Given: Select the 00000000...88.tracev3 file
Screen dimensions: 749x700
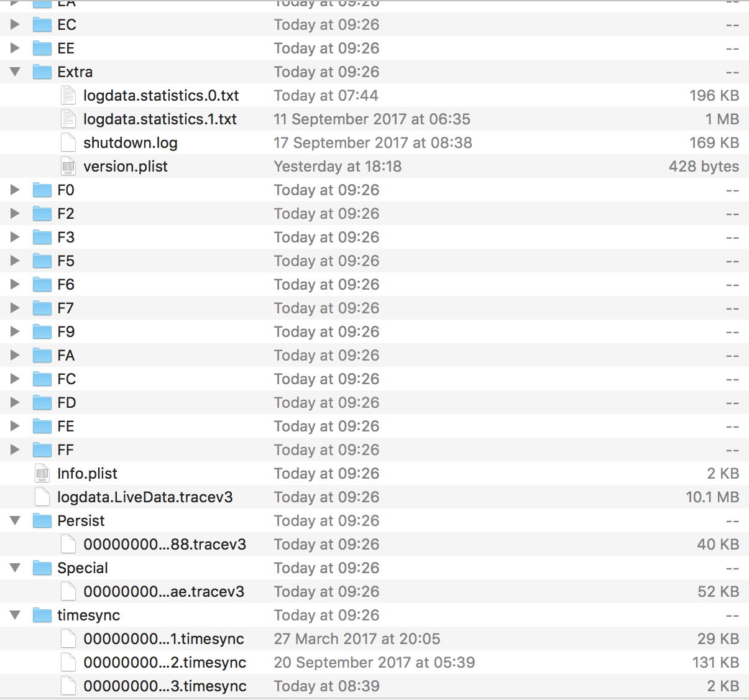Looking at the screenshot, I should pos(165,544).
